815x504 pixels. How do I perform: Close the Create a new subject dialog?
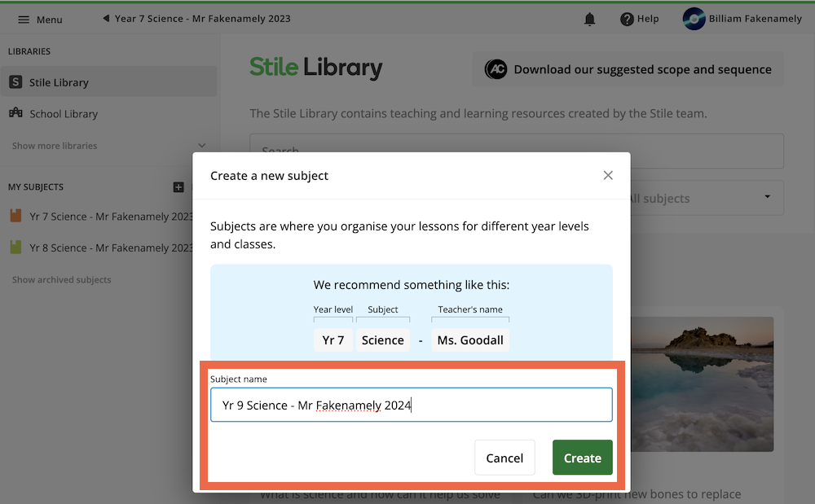tap(608, 175)
